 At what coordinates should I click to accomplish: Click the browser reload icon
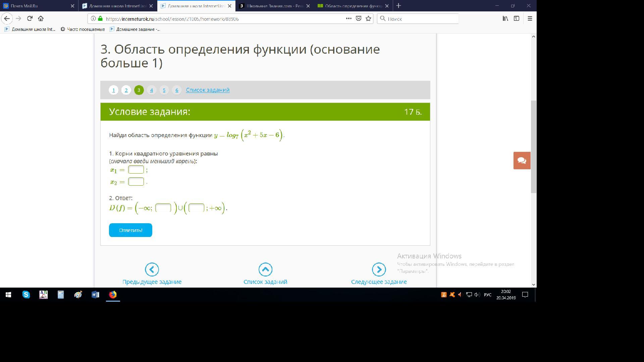30,18
